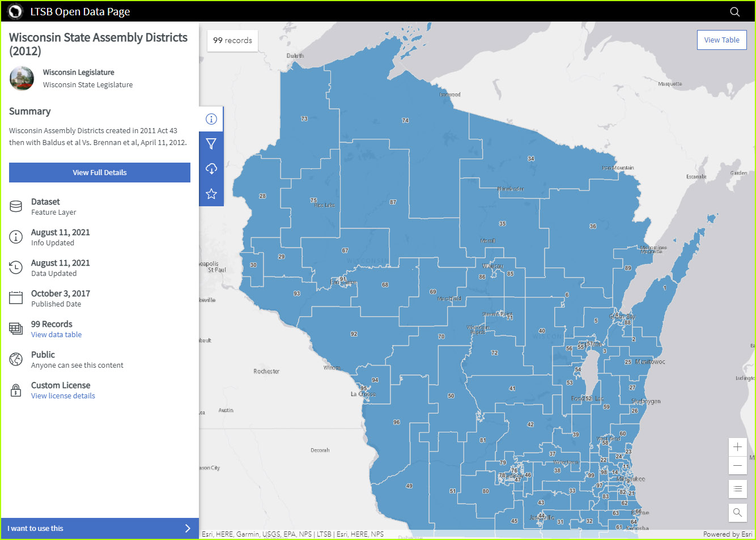The width and height of the screenshot is (756, 540).
Task: Click the LTSB logo in the header
Action: click(14, 11)
